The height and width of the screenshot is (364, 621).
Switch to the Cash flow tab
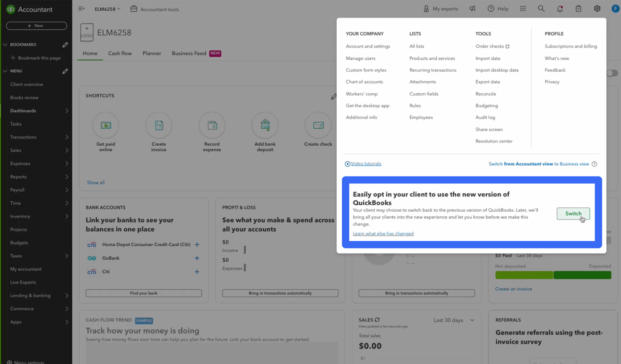click(120, 53)
